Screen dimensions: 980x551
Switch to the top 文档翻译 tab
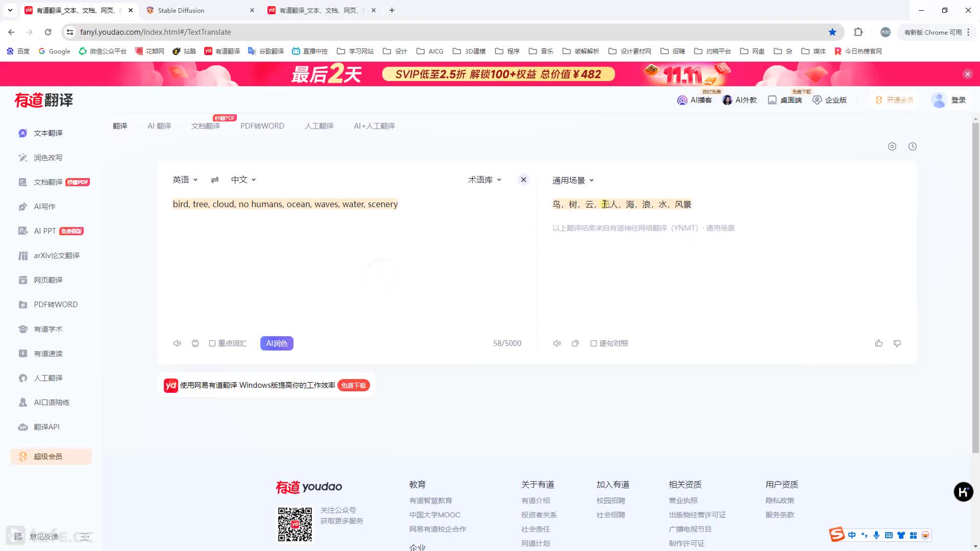[206, 126]
